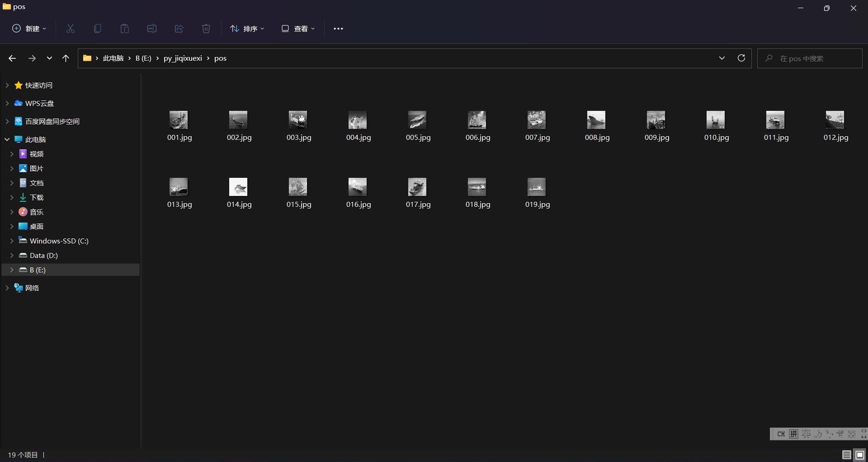Image resolution: width=868 pixels, height=462 pixels.
Task: Open the 查看 view dropdown
Action: 298,29
